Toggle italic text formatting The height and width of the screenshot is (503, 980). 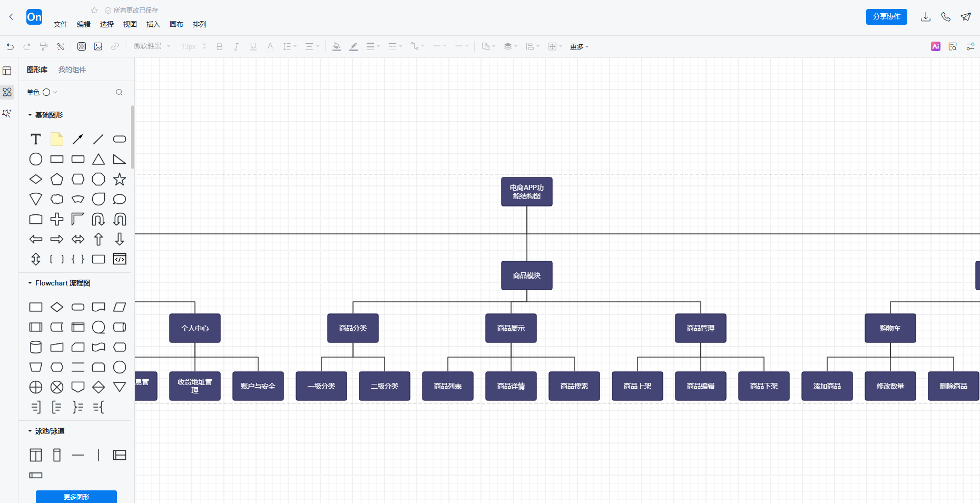click(236, 46)
